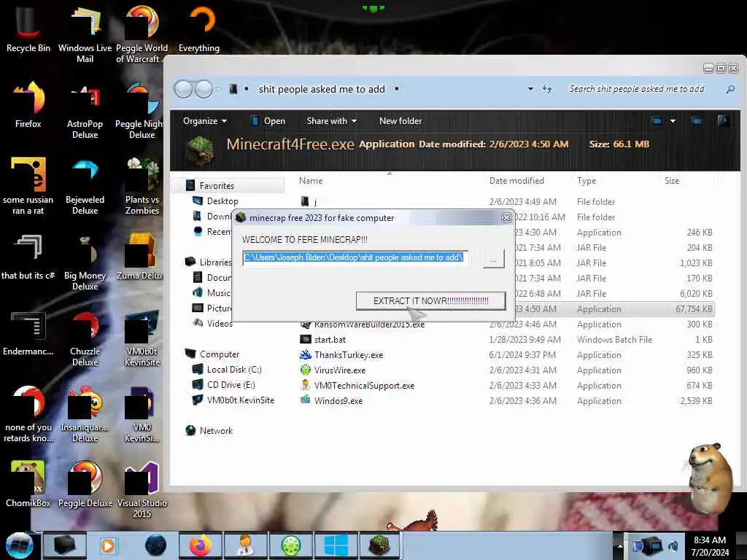Screen dimensions: 747x560
Task: Launch Visual Studio 2015 desktop shortcut
Action: [x=142, y=489]
